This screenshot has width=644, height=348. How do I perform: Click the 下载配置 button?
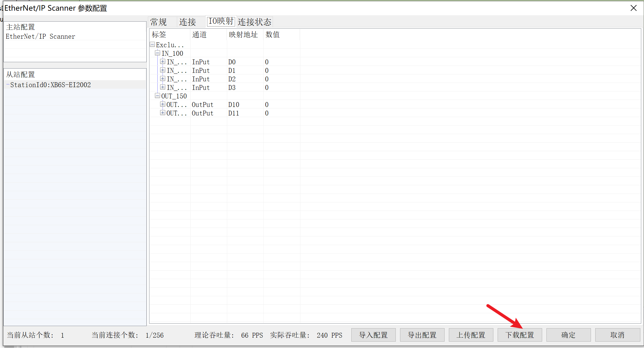click(520, 335)
